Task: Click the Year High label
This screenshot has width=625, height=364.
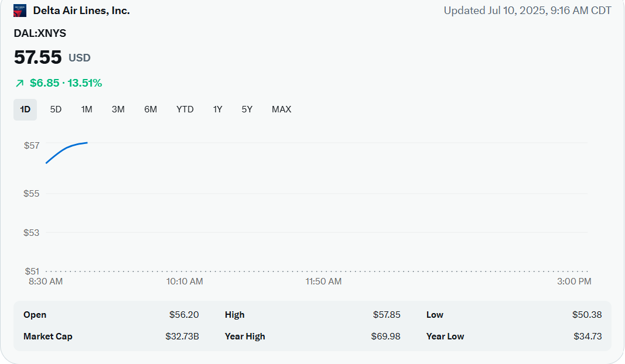Action: pyautogui.click(x=245, y=336)
